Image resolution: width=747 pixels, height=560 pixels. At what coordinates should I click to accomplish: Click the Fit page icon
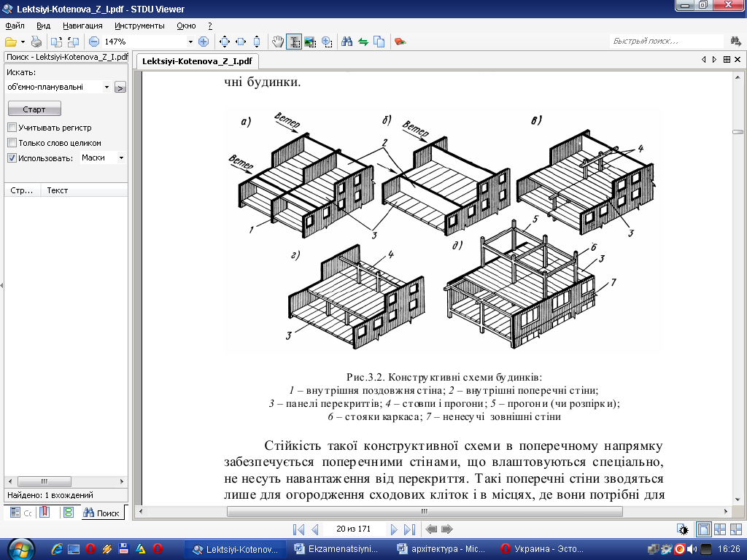[225, 42]
